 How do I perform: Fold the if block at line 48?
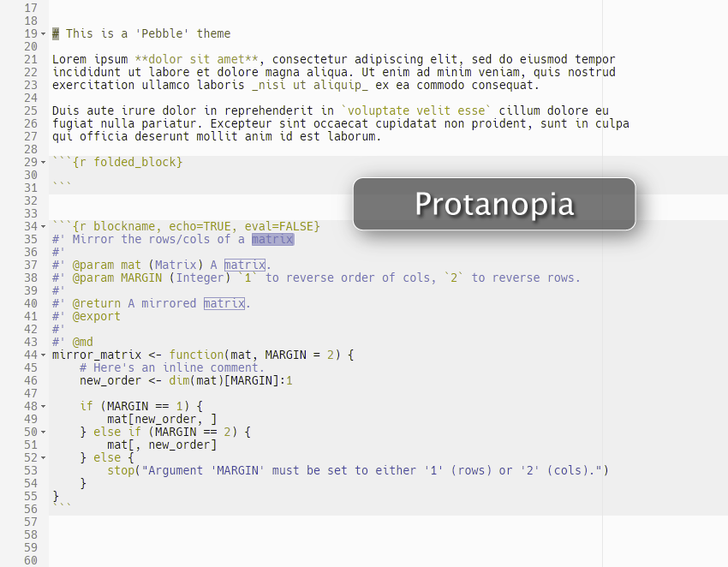coord(43,407)
